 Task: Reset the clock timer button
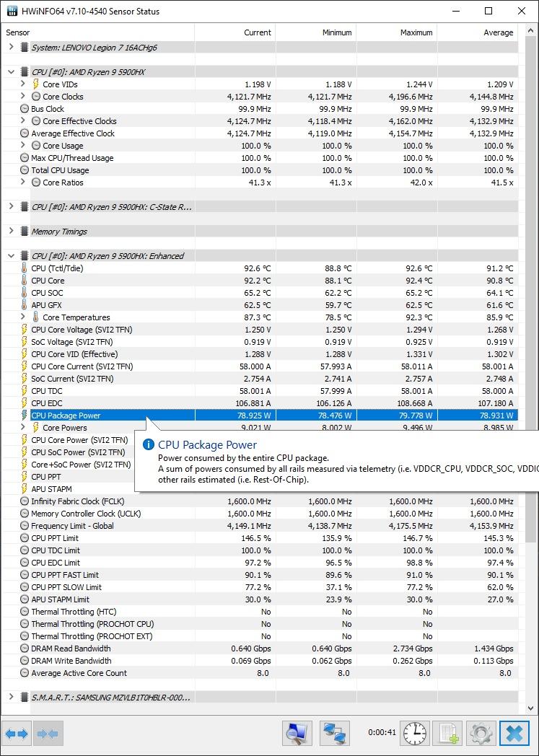coord(415,734)
